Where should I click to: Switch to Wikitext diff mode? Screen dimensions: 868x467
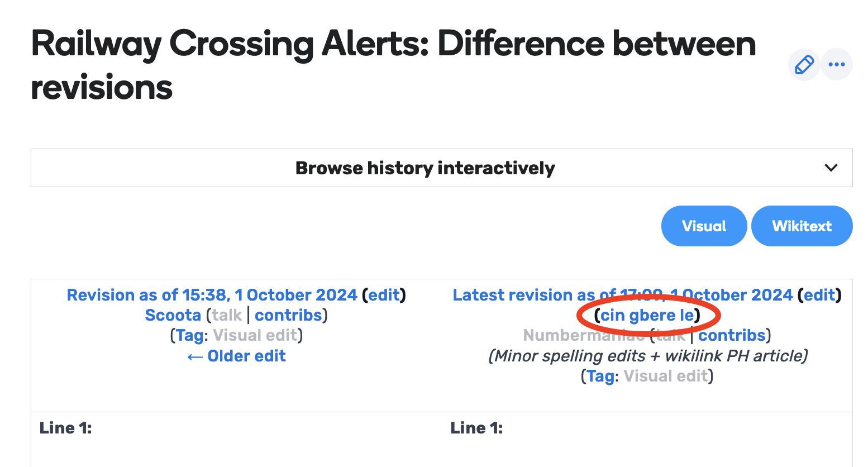[x=802, y=226]
